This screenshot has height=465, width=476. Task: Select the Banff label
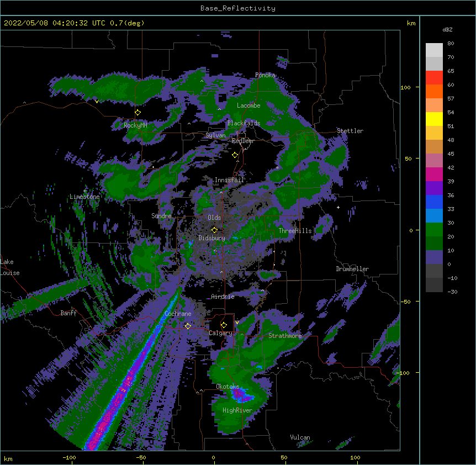coord(68,313)
